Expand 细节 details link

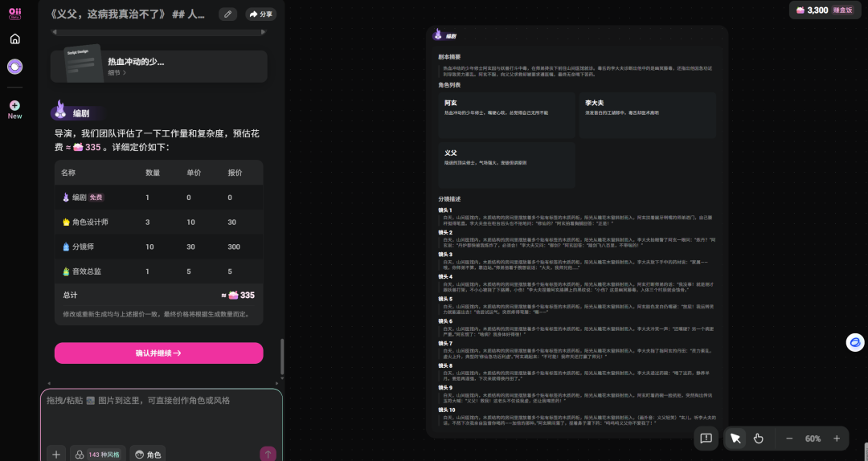(117, 72)
